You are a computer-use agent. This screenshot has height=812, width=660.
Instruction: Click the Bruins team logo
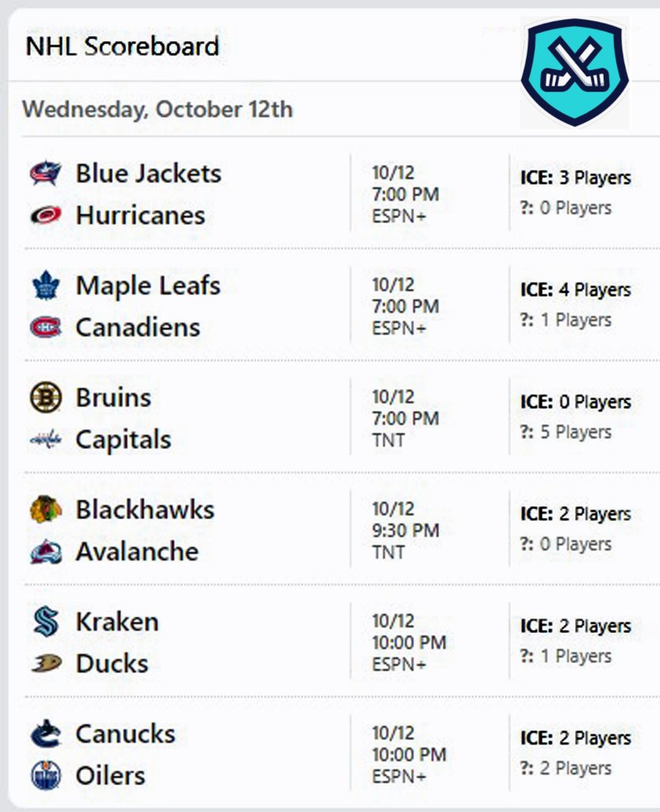(x=46, y=398)
